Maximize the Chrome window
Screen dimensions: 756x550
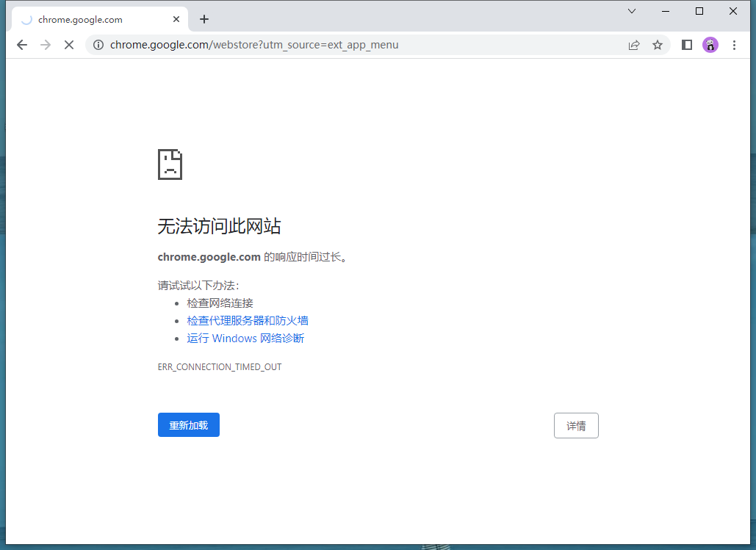click(x=699, y=11)
